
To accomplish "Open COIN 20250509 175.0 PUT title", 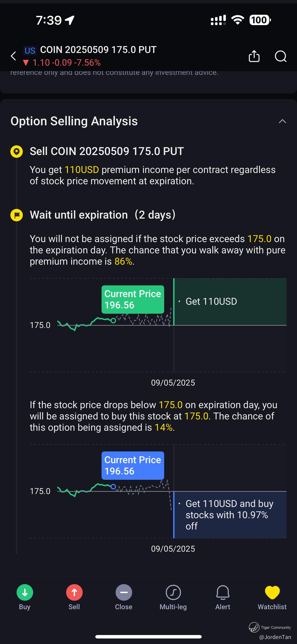I will (98, 50).
